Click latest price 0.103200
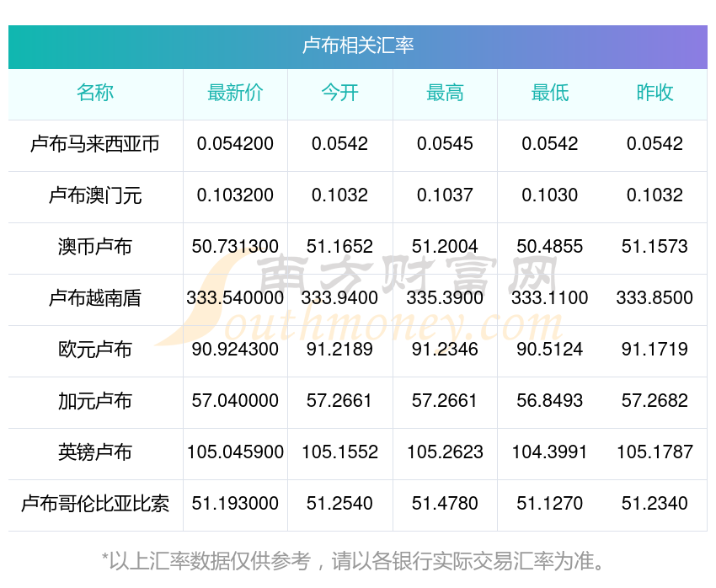Screen dimensions: 716x588 (x=235, y=195)
